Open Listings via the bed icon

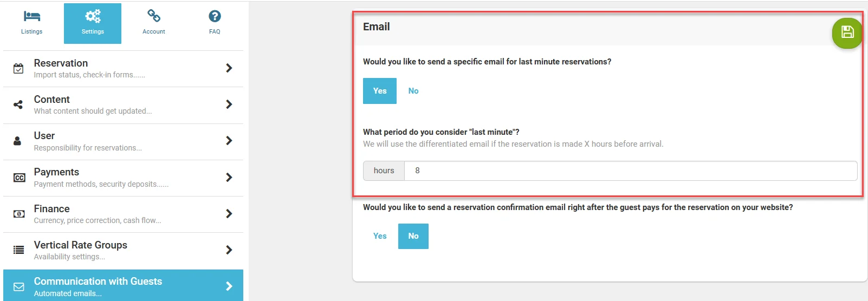pyautogui.click(x=31, y=16)
